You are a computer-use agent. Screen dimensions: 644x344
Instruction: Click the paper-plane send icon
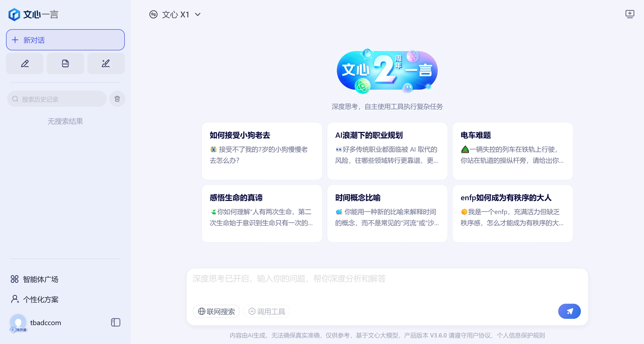click(x=569, y=311)
